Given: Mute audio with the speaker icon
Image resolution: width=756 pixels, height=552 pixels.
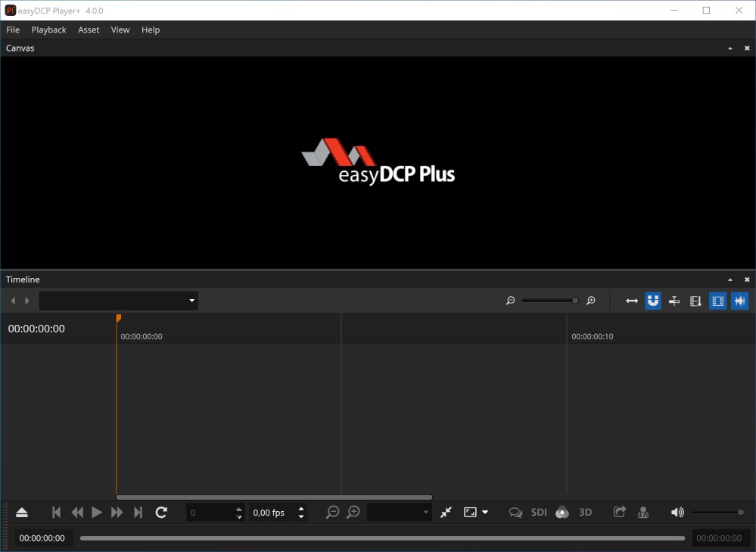Looking at the screenshot, I should click(677, 513).
